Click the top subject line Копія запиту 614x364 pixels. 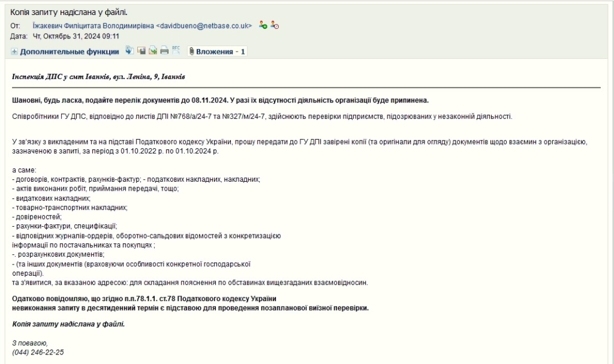(x=69, y=12)
